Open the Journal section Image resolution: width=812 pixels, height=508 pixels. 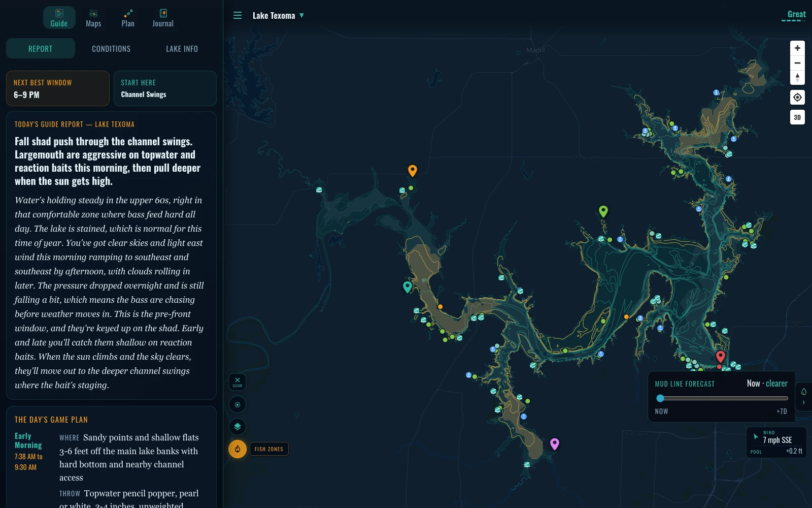163,18
